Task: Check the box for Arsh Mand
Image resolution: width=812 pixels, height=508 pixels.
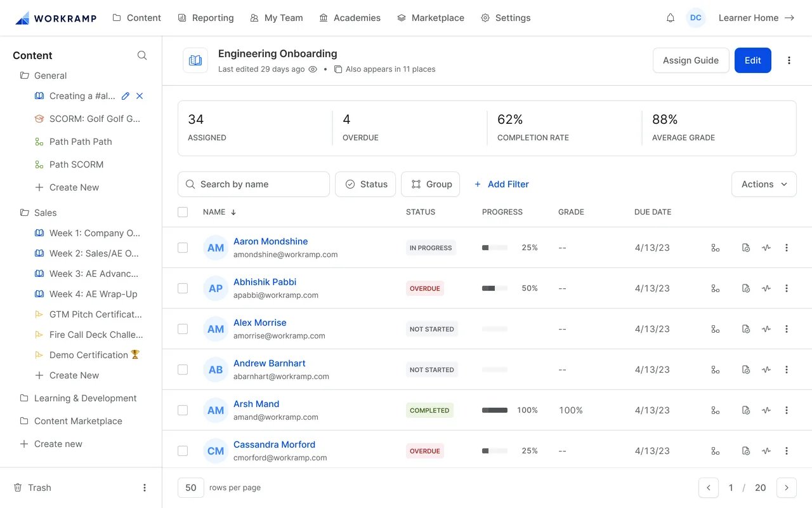Action: [183, 410]
